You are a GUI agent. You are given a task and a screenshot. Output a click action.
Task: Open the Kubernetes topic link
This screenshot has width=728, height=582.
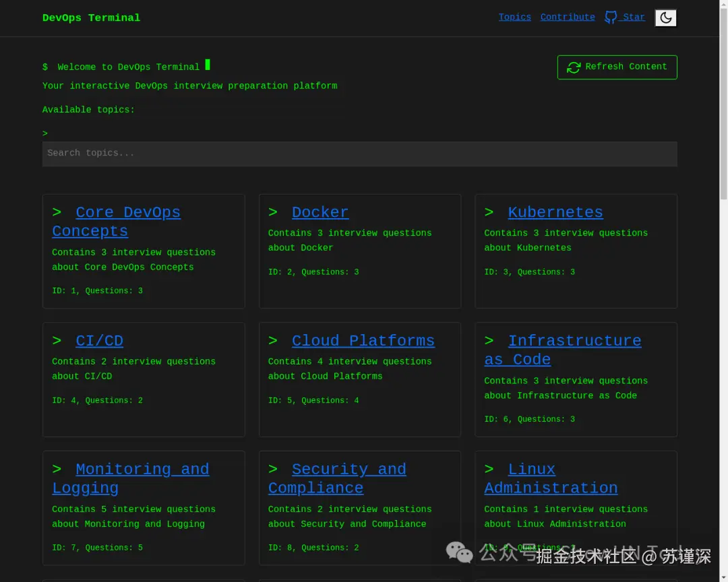pos(555,212)
